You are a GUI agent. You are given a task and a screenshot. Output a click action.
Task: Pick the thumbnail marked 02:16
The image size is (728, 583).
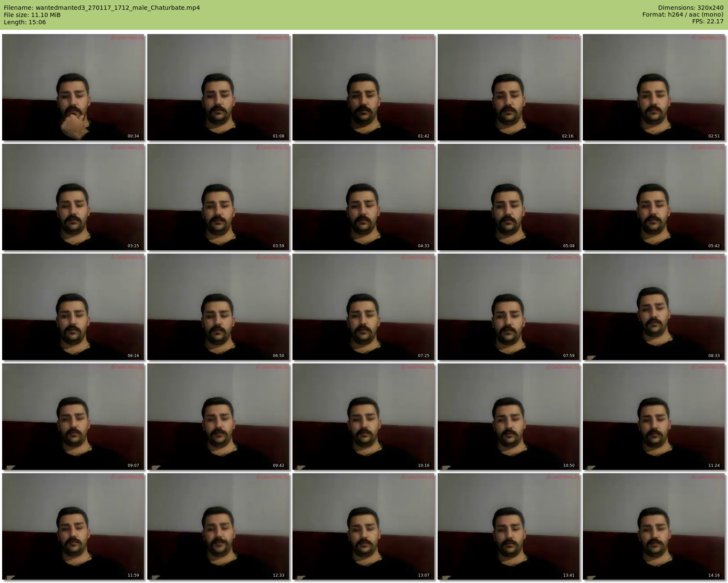coord(509,87)
